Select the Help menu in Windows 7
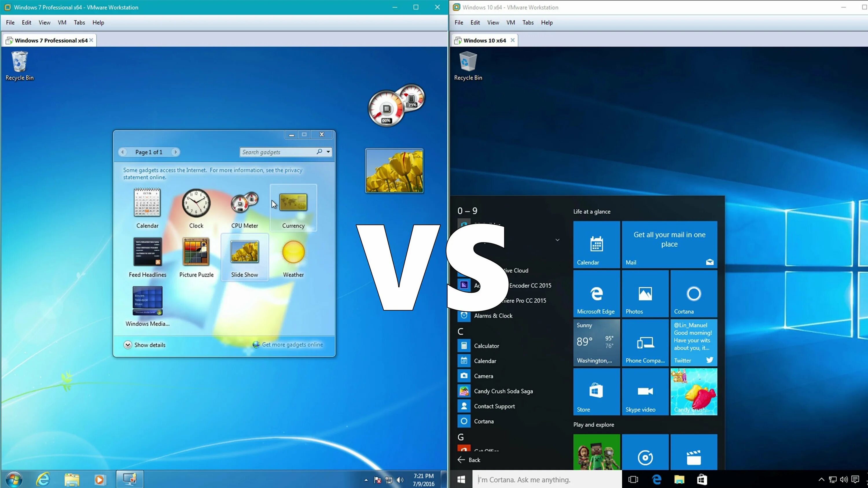This screenshot has width=868, height=488. (x=98, y=22)
